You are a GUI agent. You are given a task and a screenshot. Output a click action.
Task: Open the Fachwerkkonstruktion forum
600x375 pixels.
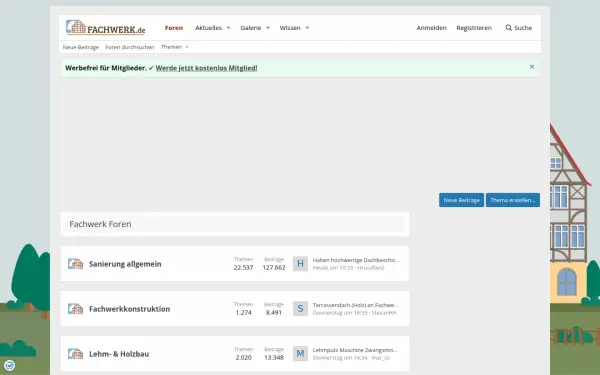click(x=129, y=309)
